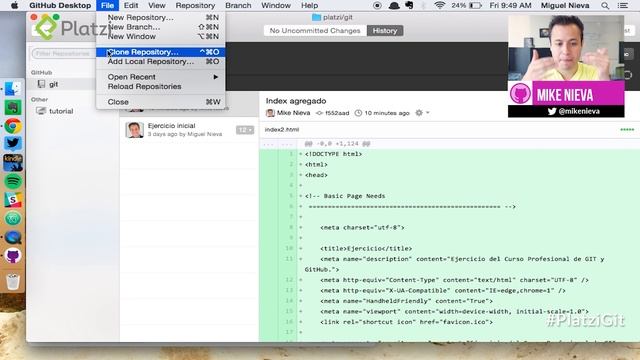
Task: Open Kindle from the Dock
Action: [13, 162]
